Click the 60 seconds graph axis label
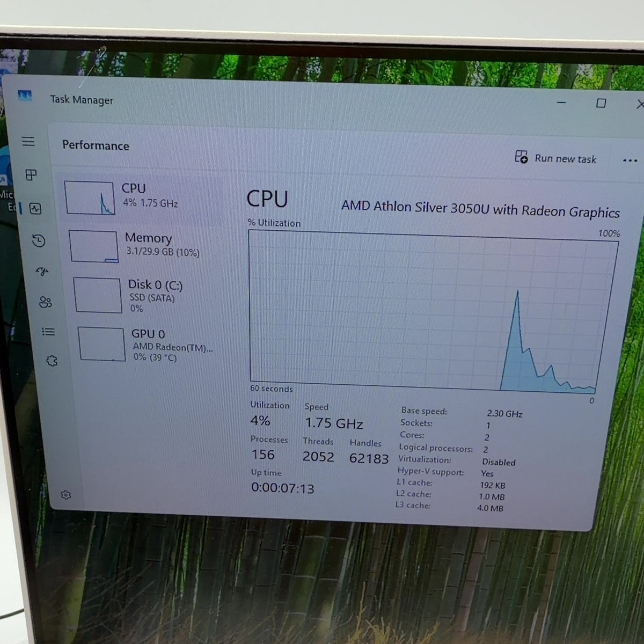The height and width of the screenshot is (644, 644). click(x=272, y=389)
